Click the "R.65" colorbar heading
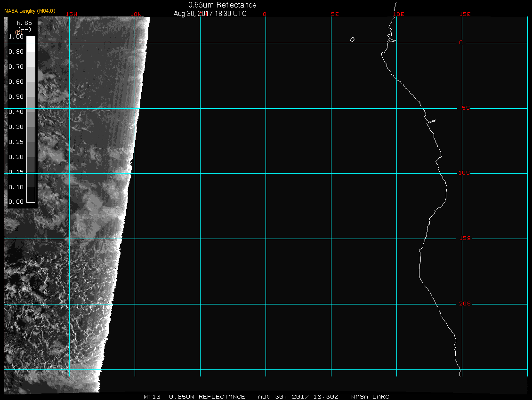532x400 pixels. click(24, 23)
